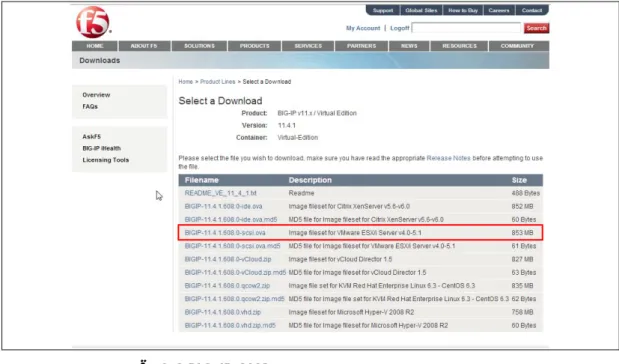Click the 853 MB size cell

(x=522, y=233)
